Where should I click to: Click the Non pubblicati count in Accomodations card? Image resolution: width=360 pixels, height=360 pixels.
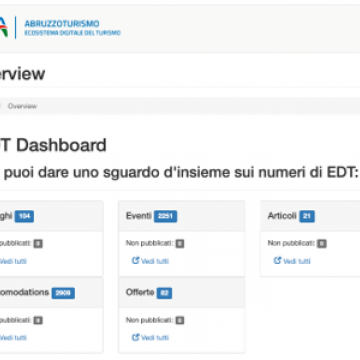[38, 320]
